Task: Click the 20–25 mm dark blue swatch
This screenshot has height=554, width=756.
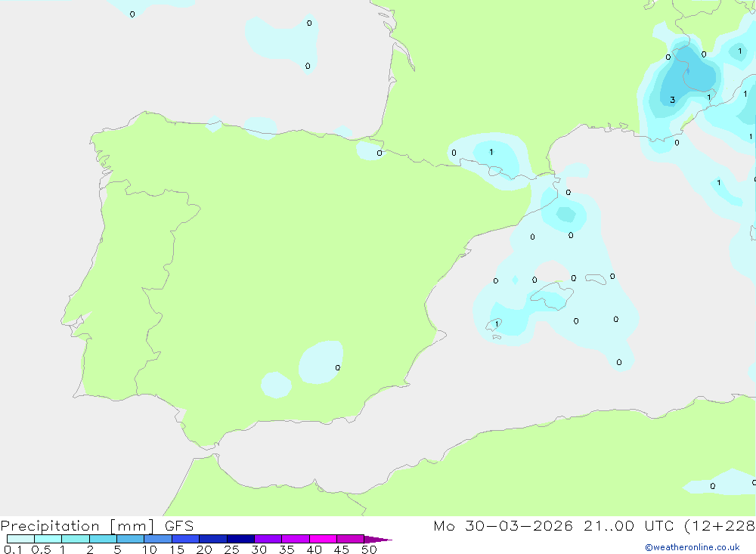Action: pos(213,539)
